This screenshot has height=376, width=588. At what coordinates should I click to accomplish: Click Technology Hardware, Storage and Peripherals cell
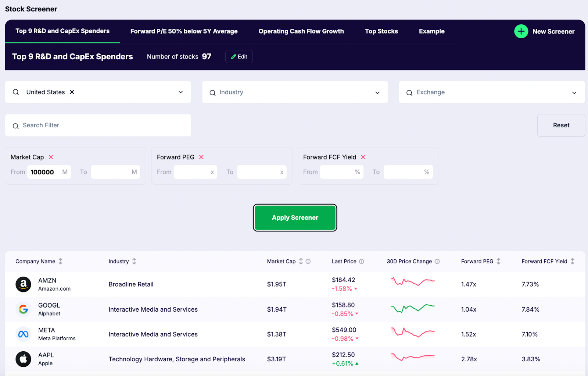pyautogui.click(x=177, y=359)
